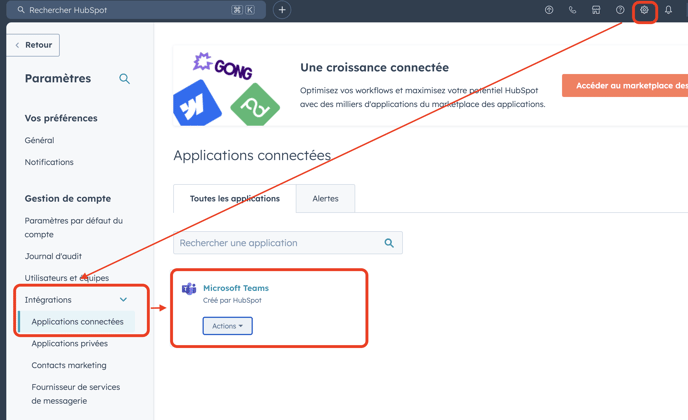Open the notifications bell icon
688x420 pixels.
click(x=669, y=10)
